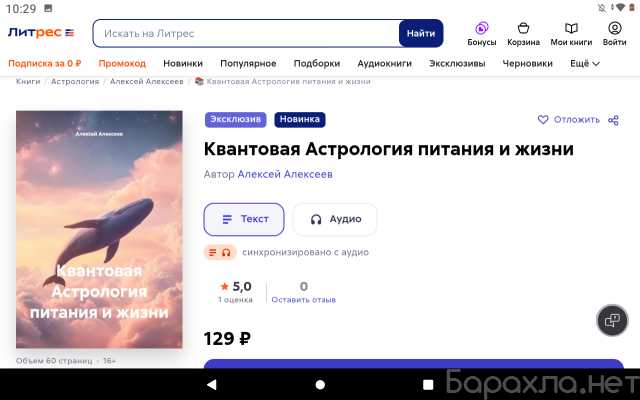Open the Аудиокниги menu item
Image resolution: width=640 pixels, height=400 pixels.
point(384,64)
